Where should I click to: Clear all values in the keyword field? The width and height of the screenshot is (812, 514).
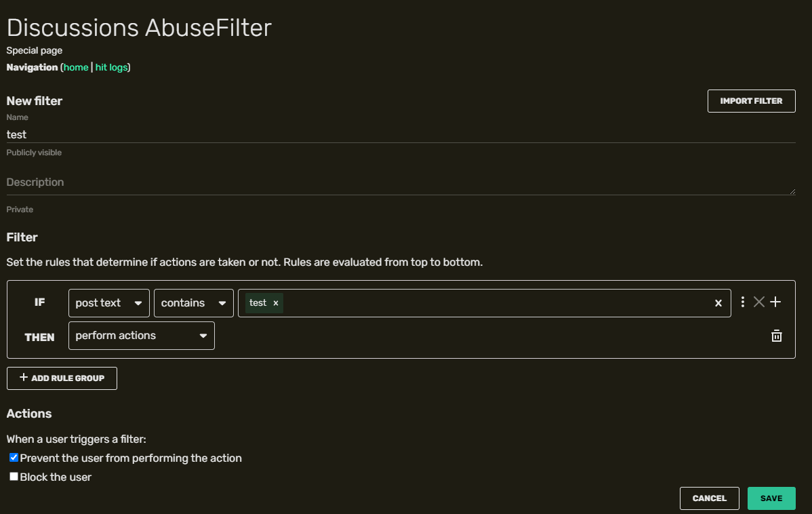pyautogui.click(x=718, y=303)
